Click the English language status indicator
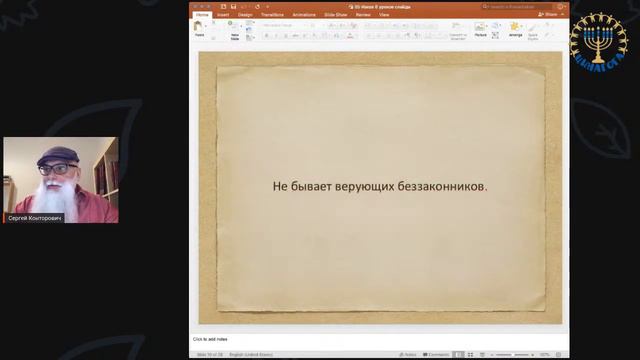Screen dimensions: 640x360 pyautogui.click(x=251, y=355)
